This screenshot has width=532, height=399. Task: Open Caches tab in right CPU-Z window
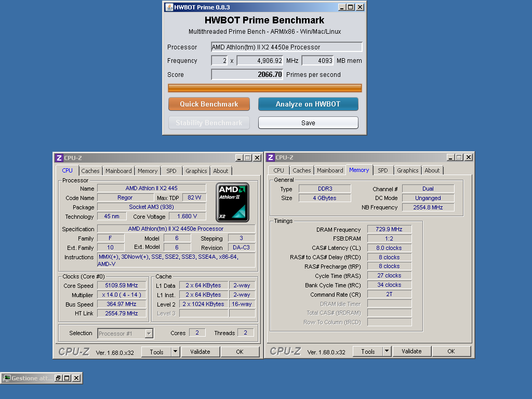(x=302, y=170)
